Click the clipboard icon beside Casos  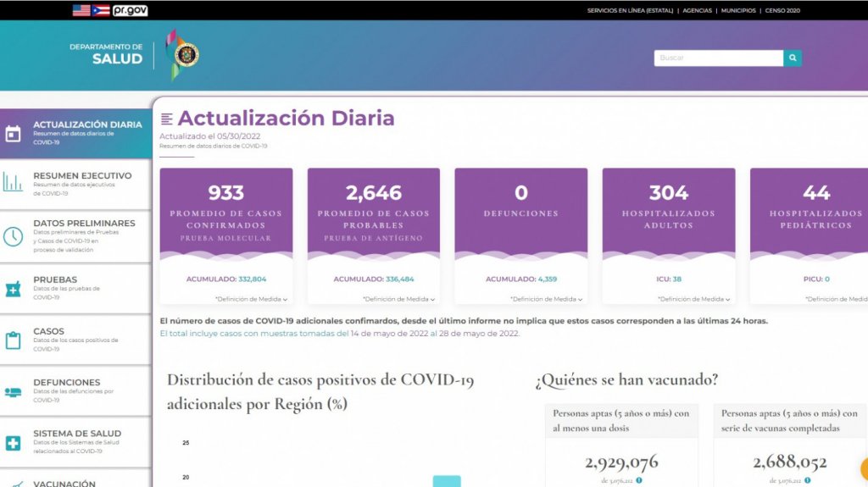point(13,340)
